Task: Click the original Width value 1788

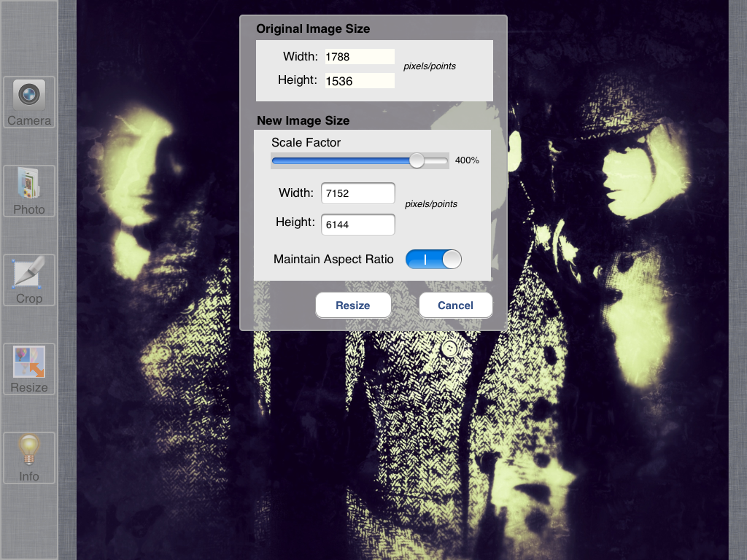Action: coord(360,57)
